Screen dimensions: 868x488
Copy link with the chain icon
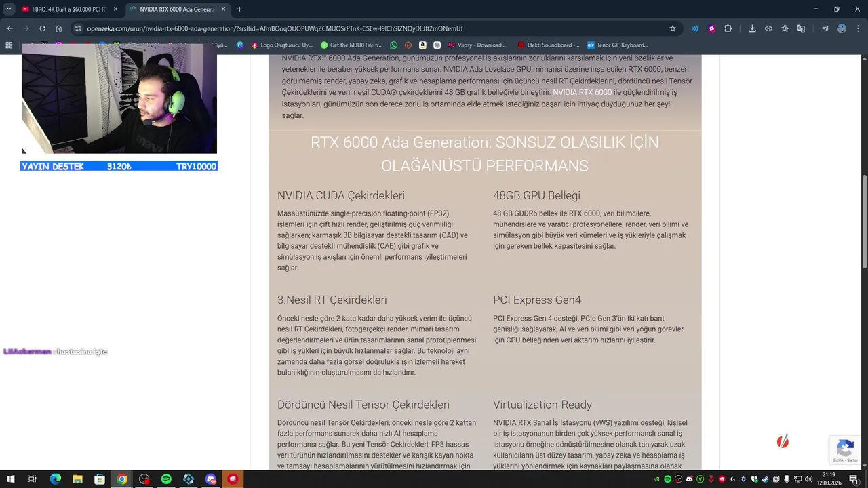[x=768, y=28]
